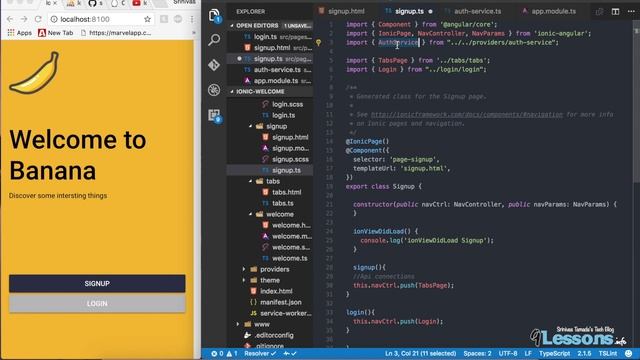Collapse the welcome folder

(x=250, y=214)
